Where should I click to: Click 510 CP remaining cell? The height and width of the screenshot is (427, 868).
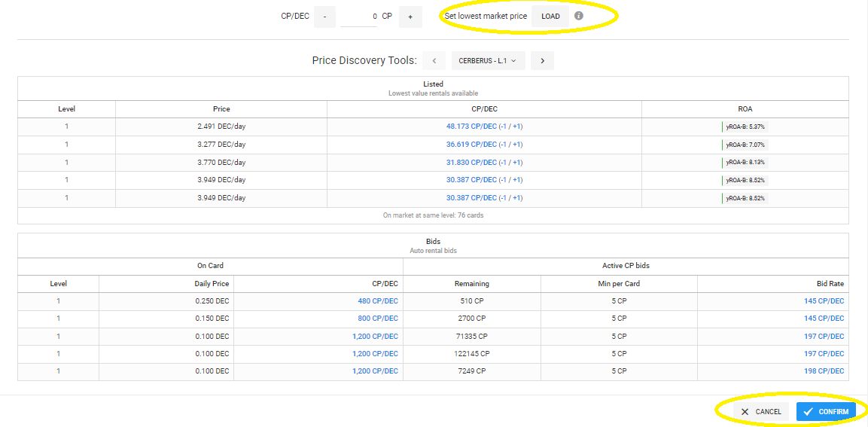[x=472, y=301]
